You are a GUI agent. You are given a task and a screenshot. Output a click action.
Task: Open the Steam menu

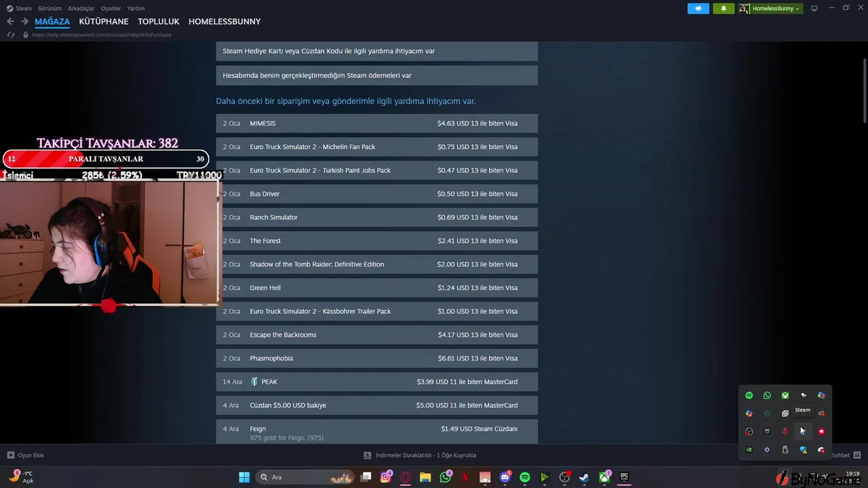[x=19, y=8]
